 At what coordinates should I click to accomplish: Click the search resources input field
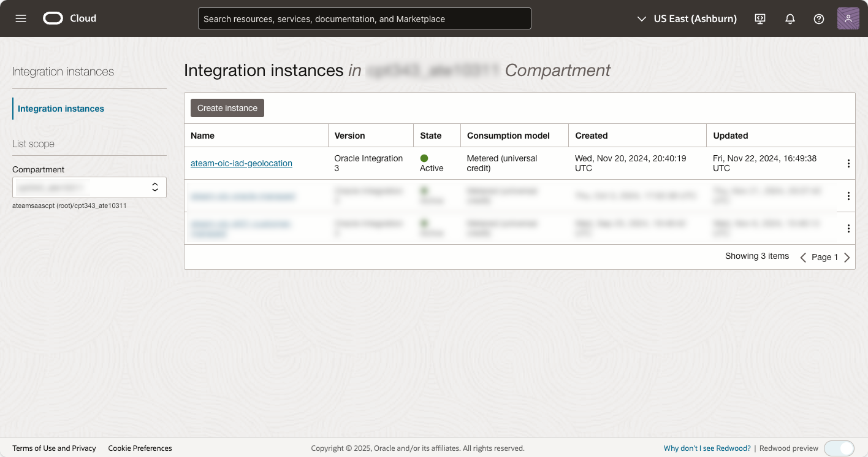coord(364,19)
